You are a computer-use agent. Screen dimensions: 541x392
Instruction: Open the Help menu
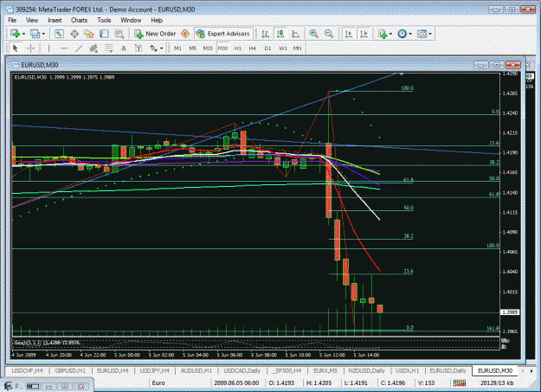[x=157, y=20]
